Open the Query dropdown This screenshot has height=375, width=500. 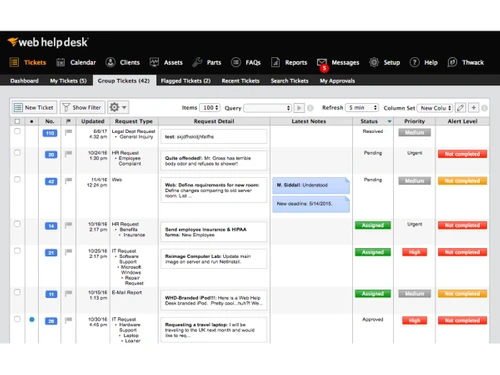[x=267, y=108]
